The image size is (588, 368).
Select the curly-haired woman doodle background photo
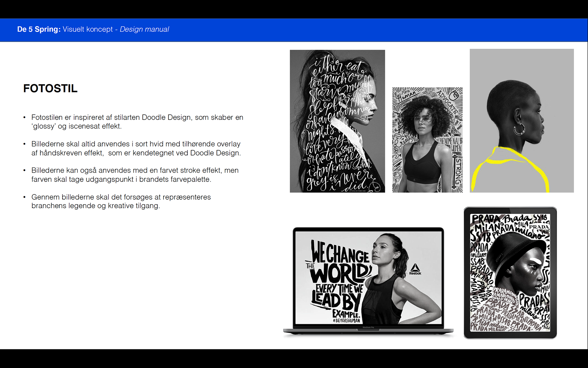pos(427,140)
